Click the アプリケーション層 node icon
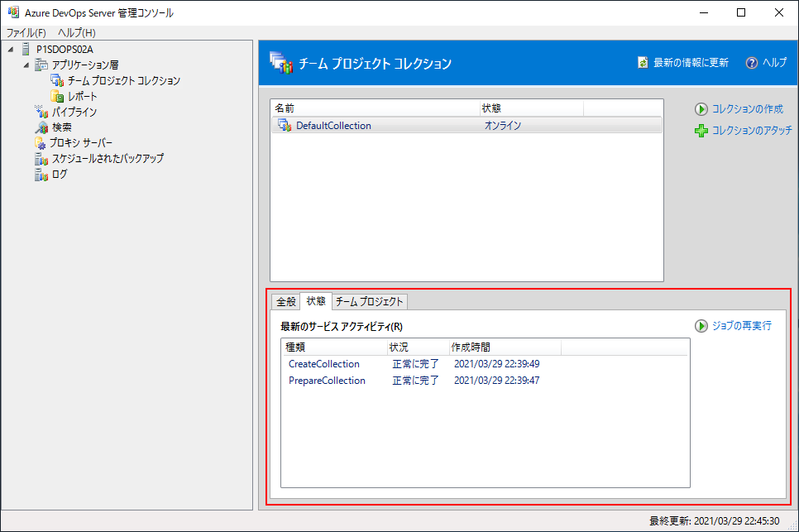 click(x=42, y=65)
